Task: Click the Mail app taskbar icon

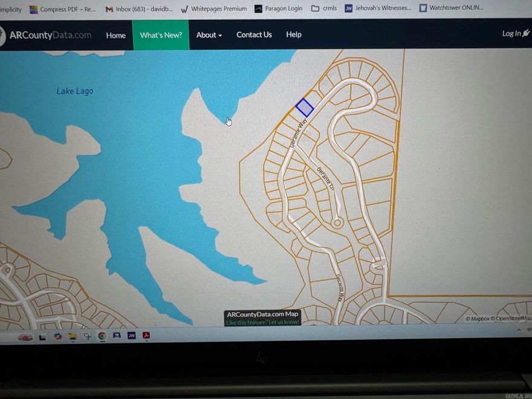Action: 117,336
